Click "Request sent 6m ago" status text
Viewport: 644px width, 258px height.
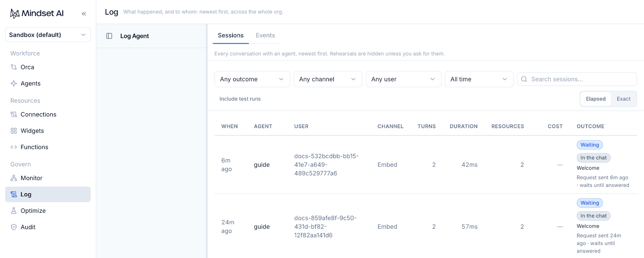pyautogui.click(x=603, y=177)
